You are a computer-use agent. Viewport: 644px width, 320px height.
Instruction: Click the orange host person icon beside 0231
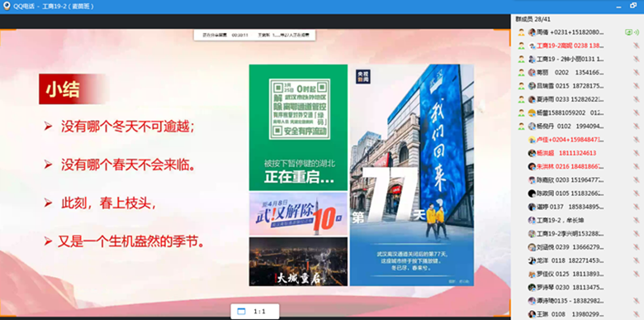coord(521,32)
